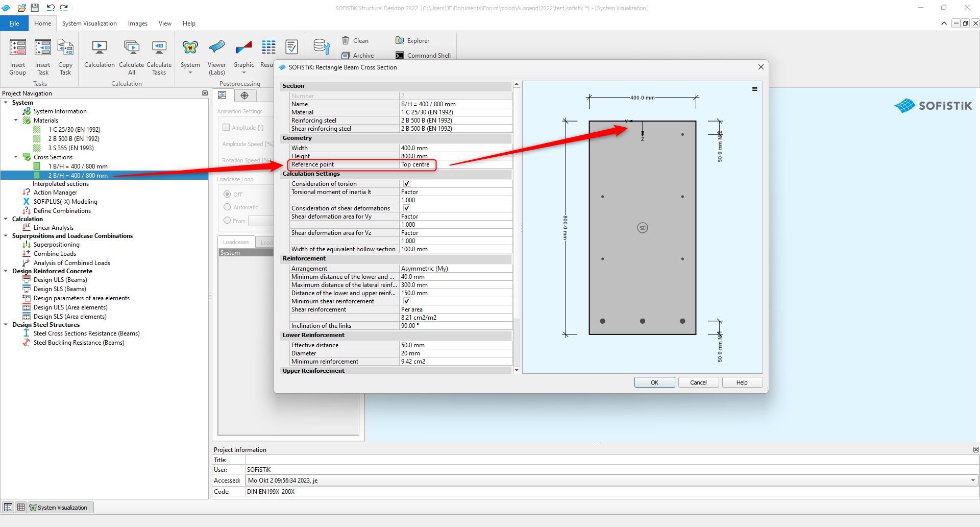Switch to the System Visualization ribbon tab
980x527 pixels.
pos(89,23)
